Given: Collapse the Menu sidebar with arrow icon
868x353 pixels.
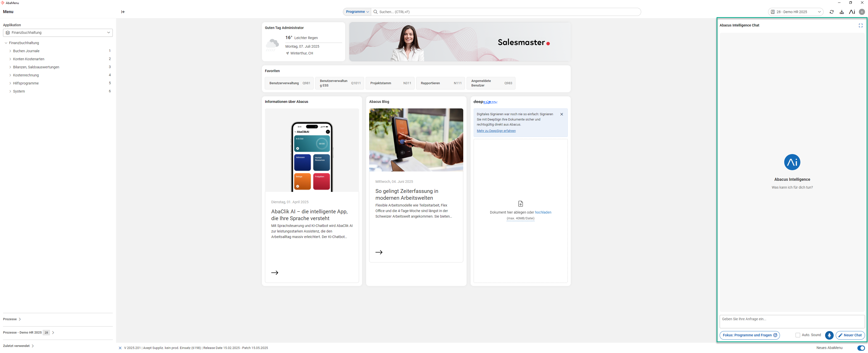Looking at the screenshot, I should point(123,12).
